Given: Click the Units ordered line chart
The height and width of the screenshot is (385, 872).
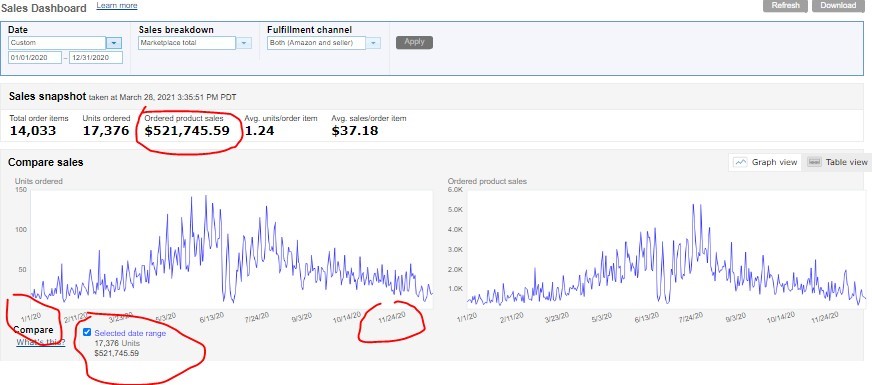Looking at the screenshot, I should [x=231, y=249].
